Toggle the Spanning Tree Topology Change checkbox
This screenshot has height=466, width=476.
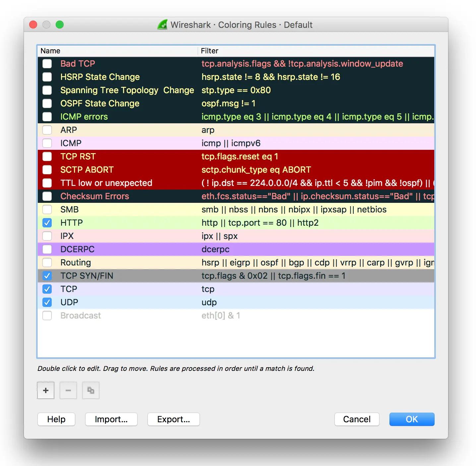(x=47, y=90)
